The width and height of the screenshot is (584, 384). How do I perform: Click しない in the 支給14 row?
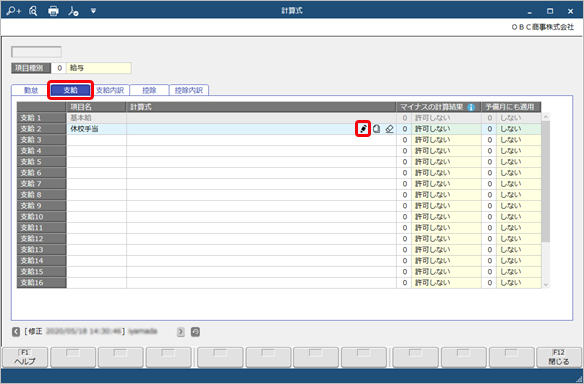pyautogui.click(x=518, y=261)
